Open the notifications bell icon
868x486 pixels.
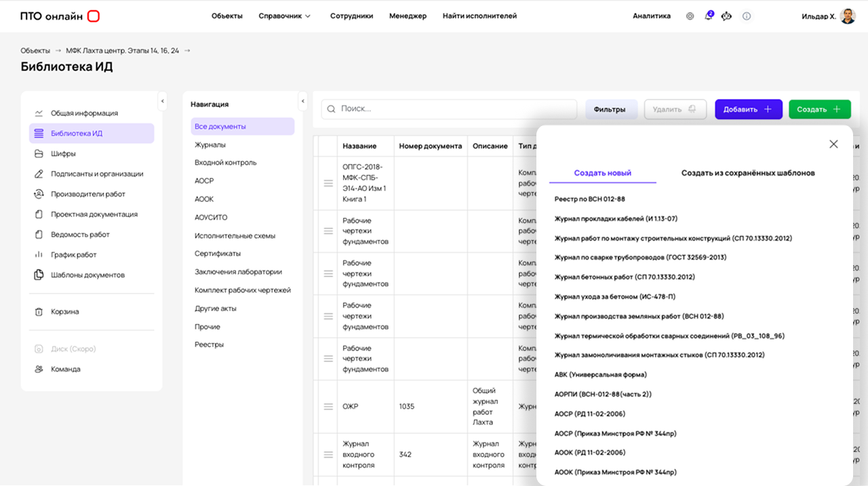pos(709,16)
